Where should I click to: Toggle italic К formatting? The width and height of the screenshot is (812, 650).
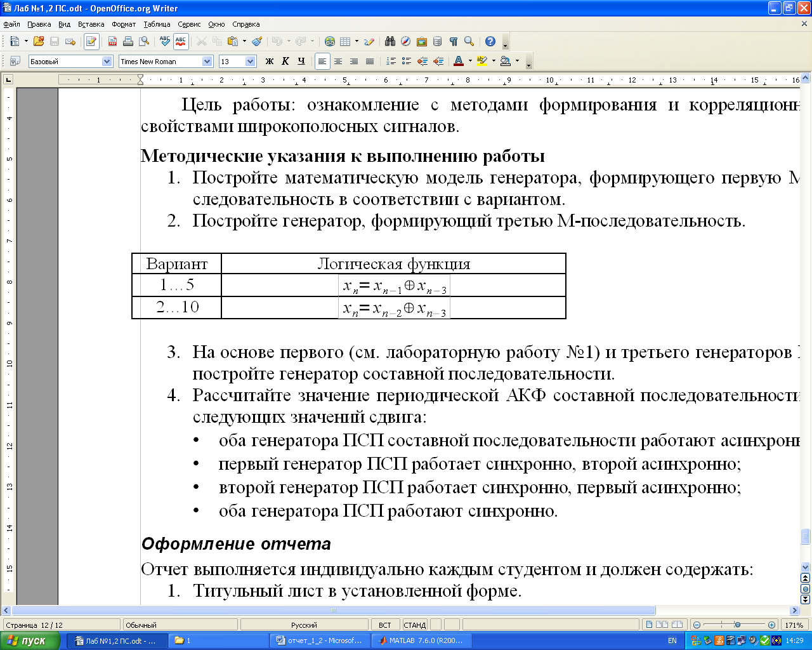tap(285, 61)
